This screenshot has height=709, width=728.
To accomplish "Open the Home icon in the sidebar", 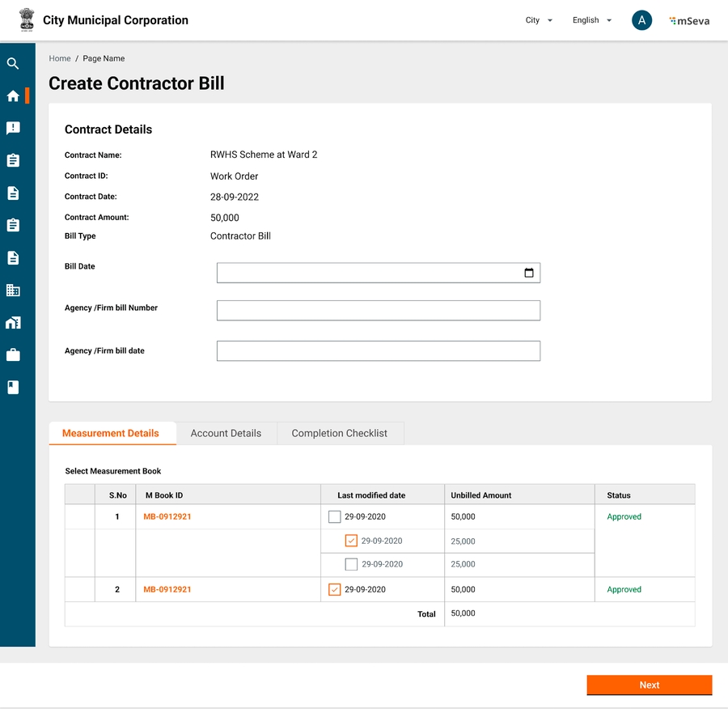I will 13,96.
